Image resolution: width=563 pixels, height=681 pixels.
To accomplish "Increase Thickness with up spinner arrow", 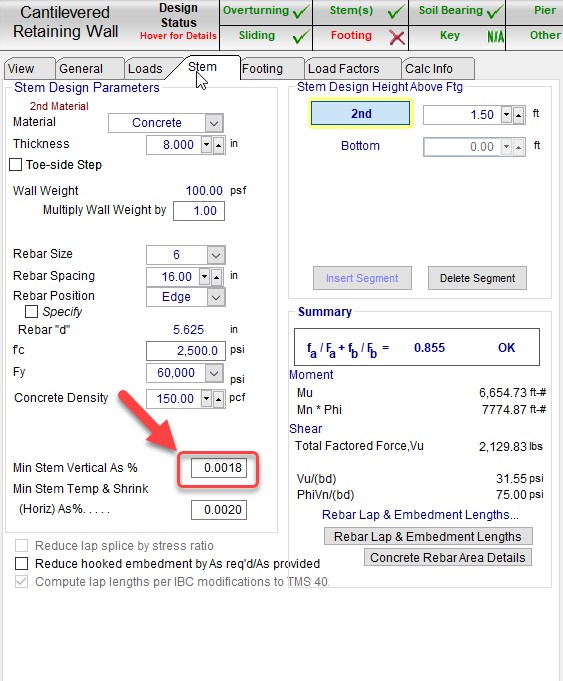I will (219, 145).
